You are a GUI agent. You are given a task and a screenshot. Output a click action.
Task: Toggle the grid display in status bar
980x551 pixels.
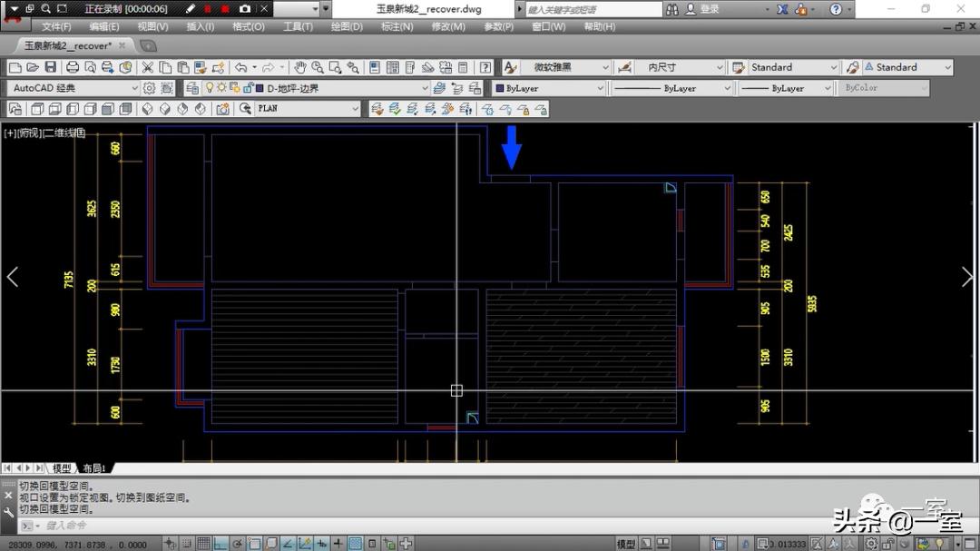coord(204,544)
